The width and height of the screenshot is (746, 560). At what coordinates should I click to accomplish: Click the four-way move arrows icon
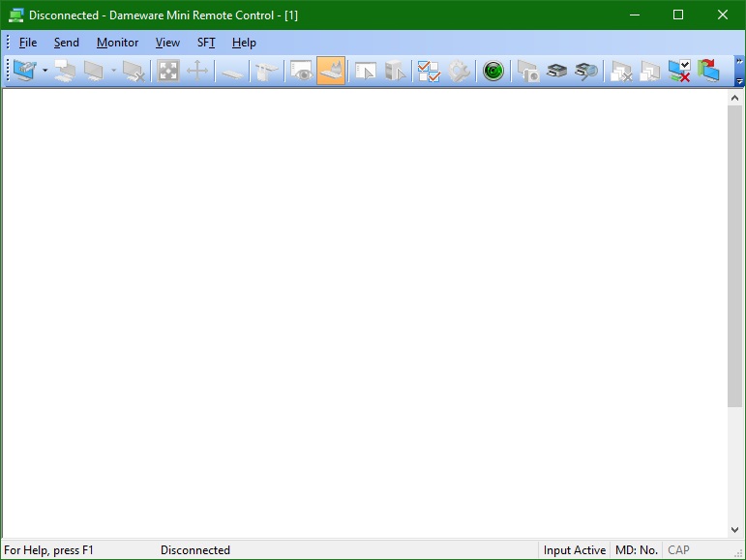pos(197,71)
